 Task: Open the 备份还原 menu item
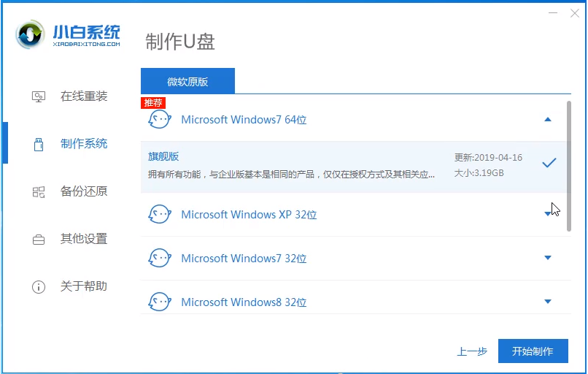tap(84, 191)
